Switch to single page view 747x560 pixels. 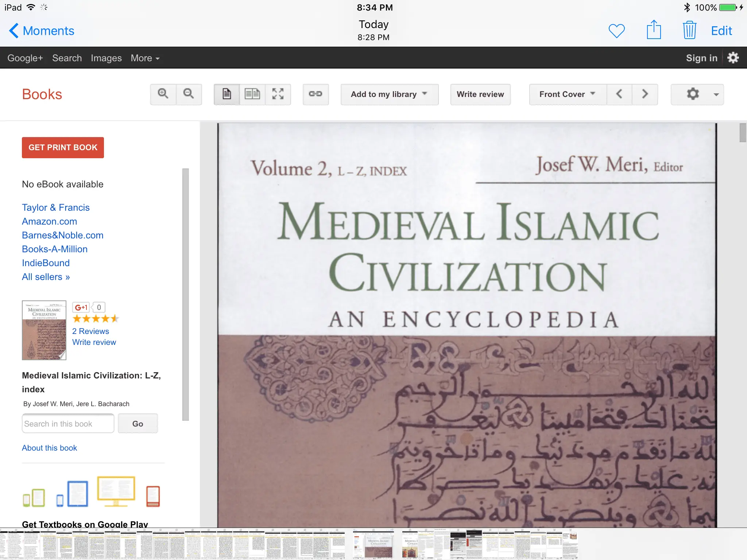227,94
